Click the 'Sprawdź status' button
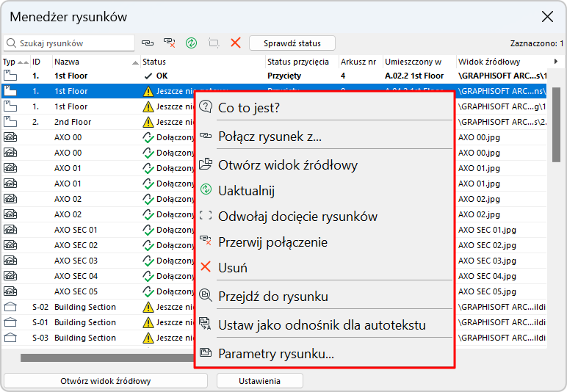567x392 pixels. [292, 43]
